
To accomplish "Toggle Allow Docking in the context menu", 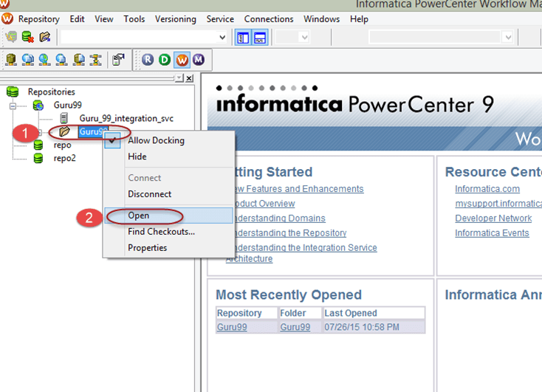I will pyautogui.click(x=157, y=140).
